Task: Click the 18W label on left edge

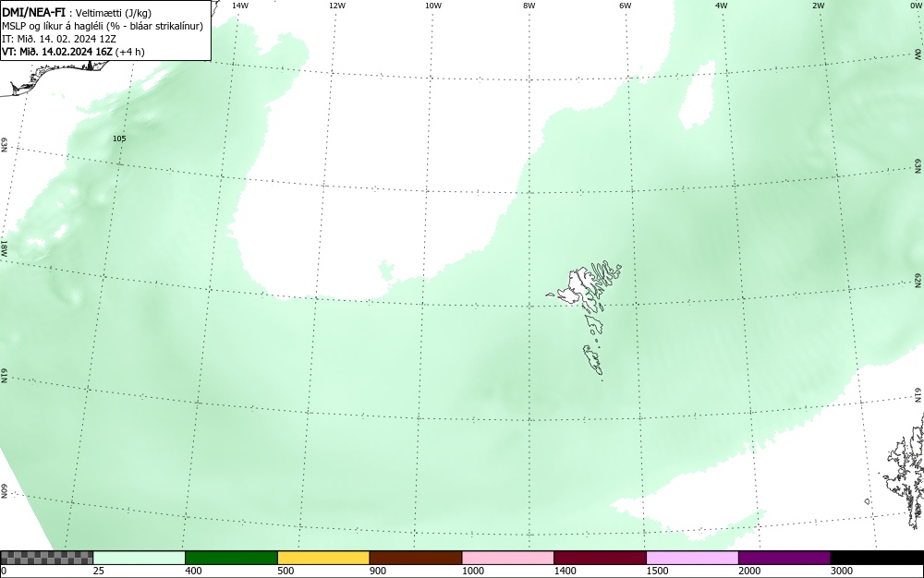Action: point(4,247)
